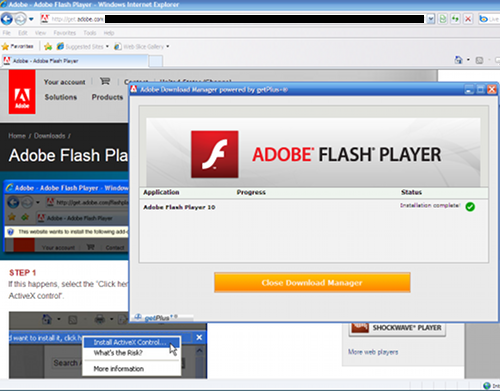Click the Shockwave Player button
Viewport: 500px width, 391px height.
pos(397,328)
